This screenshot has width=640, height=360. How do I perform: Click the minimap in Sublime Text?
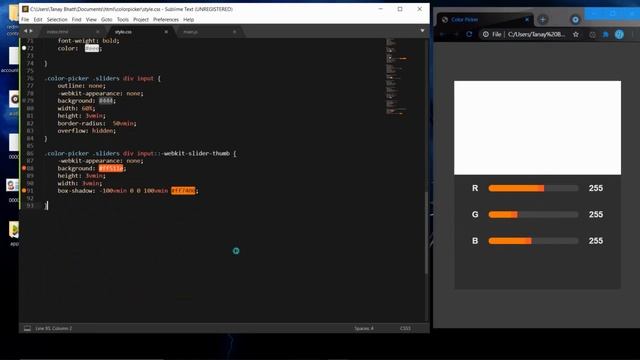coord(396,78)
